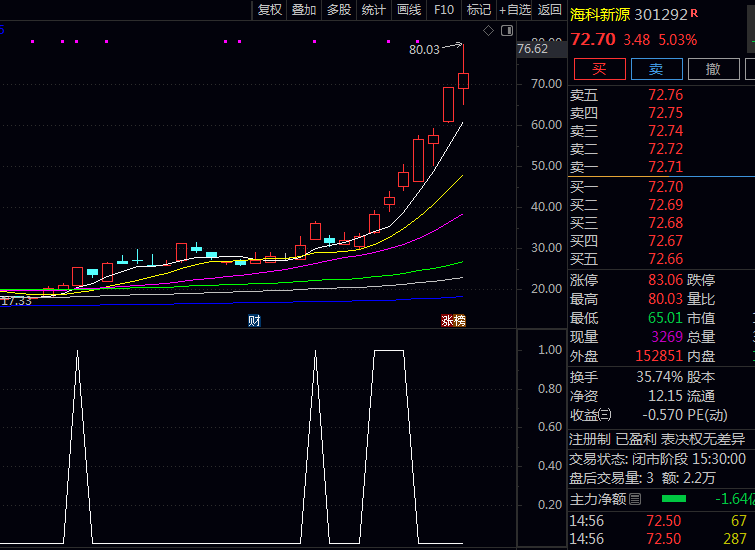Click the 14:56 trade row with volume 287
755x550 pixels.
click(x=658, y=539)
